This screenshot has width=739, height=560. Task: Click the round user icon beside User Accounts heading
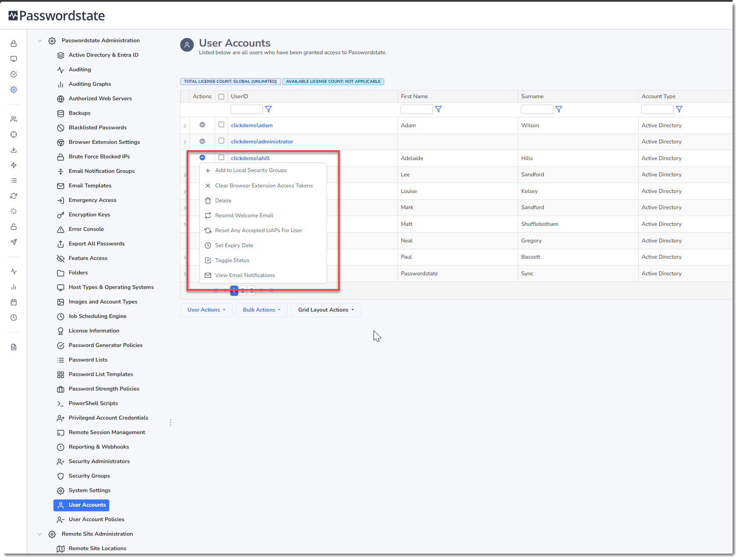pyautogui.click(x=187, y=45)
